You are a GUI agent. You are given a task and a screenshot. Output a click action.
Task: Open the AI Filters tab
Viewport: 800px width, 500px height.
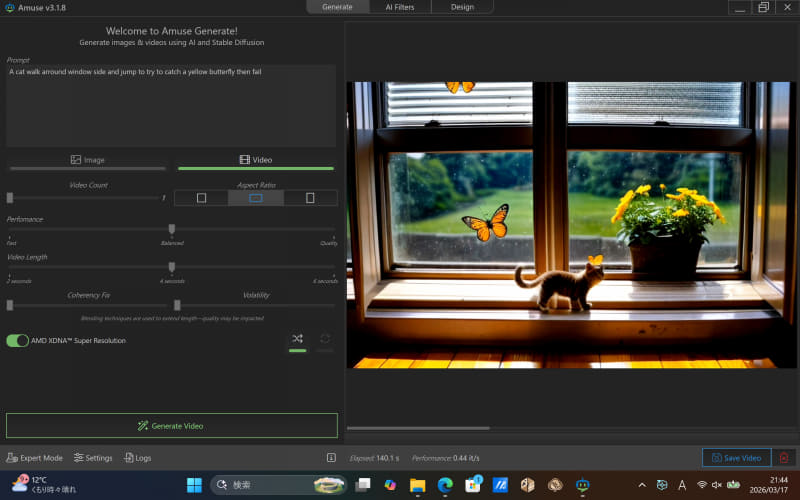(400, 7)
